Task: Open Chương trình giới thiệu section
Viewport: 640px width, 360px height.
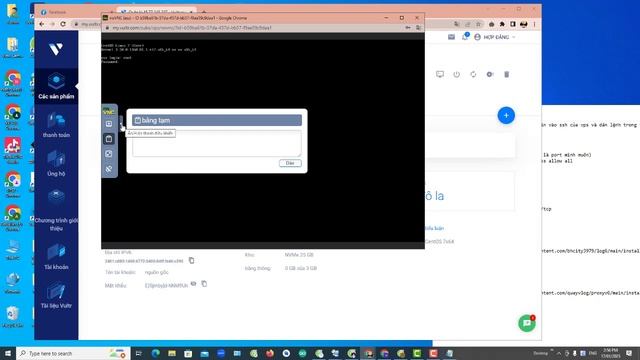Action: (x=56, y=211)
